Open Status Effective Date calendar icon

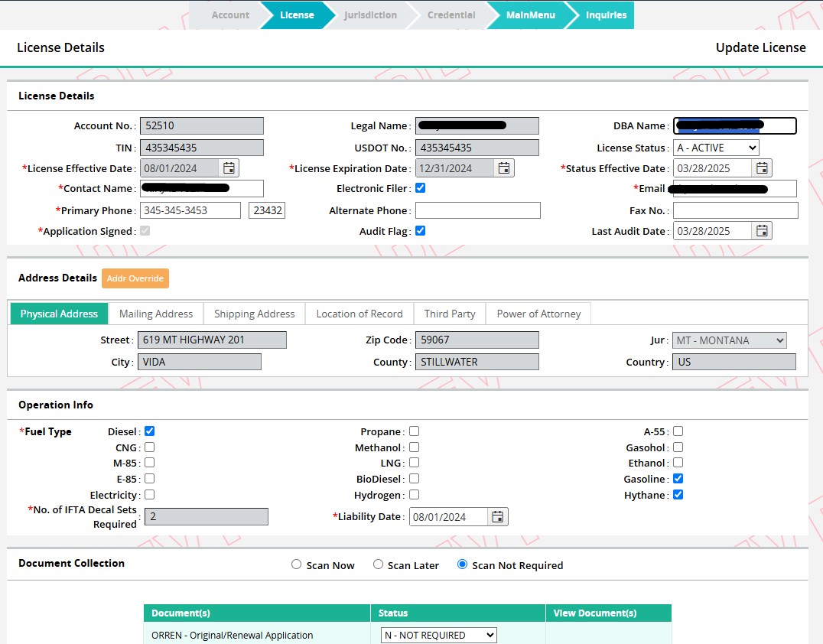[762, 168]
